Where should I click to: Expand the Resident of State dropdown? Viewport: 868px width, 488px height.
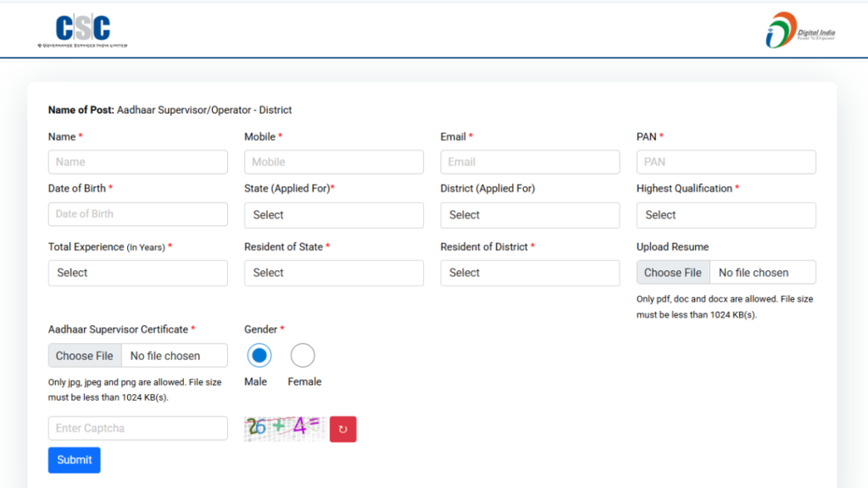click(334, 273)
